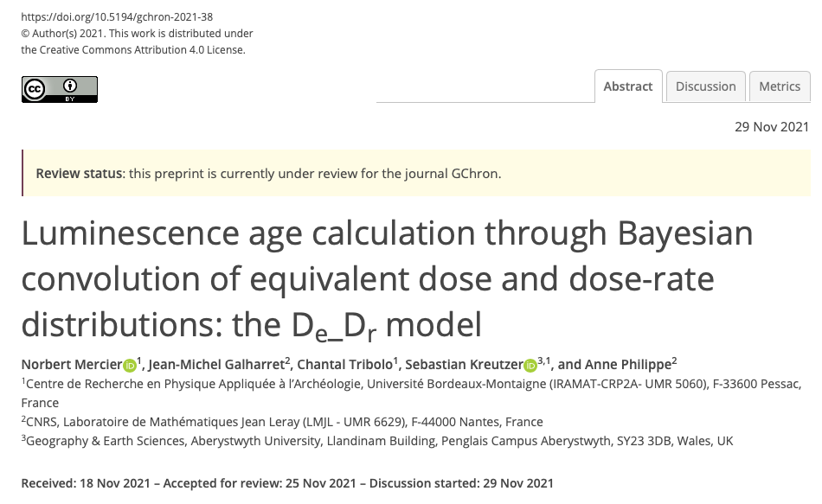Switch to the Abstract tab
Screen dimensions: 822x504
(628, 86)
